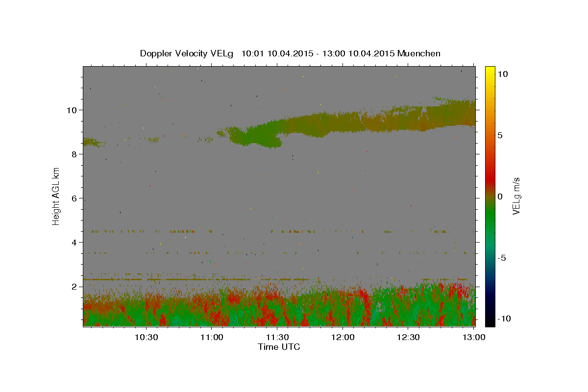Click the 'VELg m/s' colorbar label
Viewport: 588px width, 392px height.
[515, 196]
